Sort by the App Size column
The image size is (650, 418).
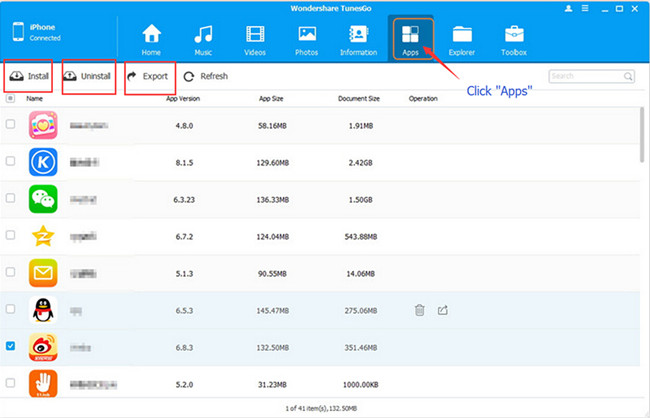pyautogui.click(x=271, y=98)
